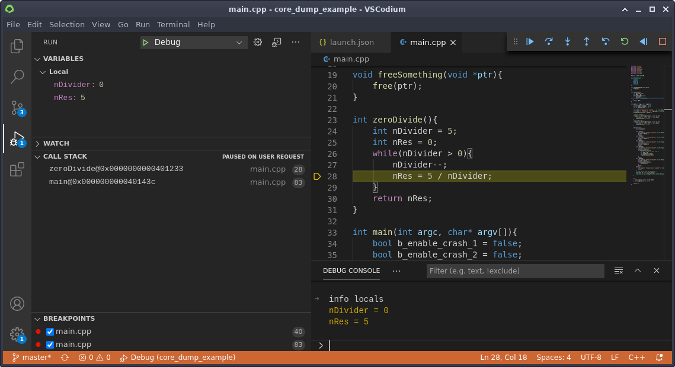The width and height of the screenshot is (675, 367).
Task: Restart the debug session
Action: (625, 42)
